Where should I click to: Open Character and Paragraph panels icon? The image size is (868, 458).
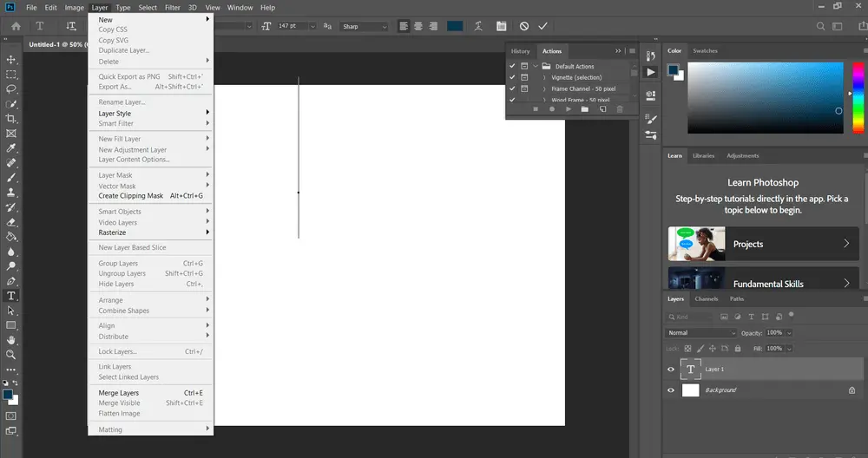point(501,26)
